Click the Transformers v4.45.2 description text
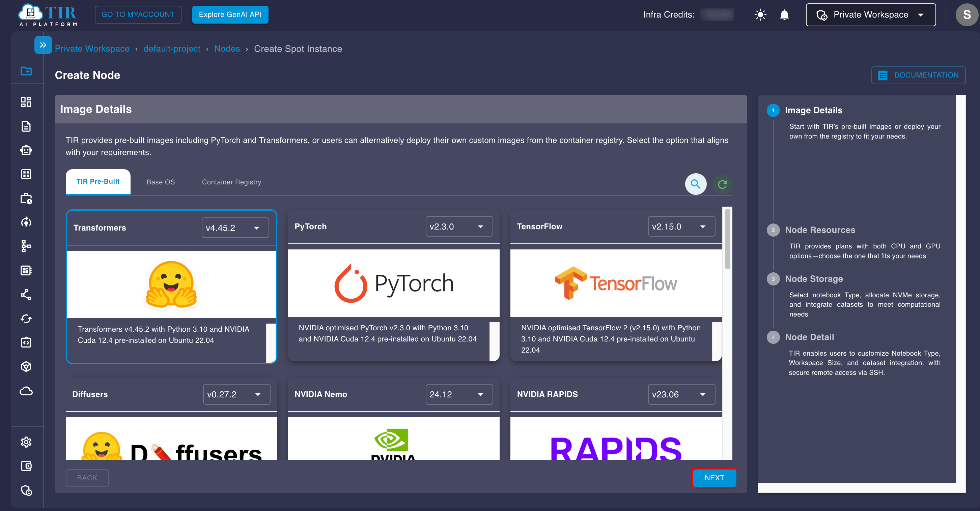The width and height of the screenshot is (980, 511). click(164, 335)
